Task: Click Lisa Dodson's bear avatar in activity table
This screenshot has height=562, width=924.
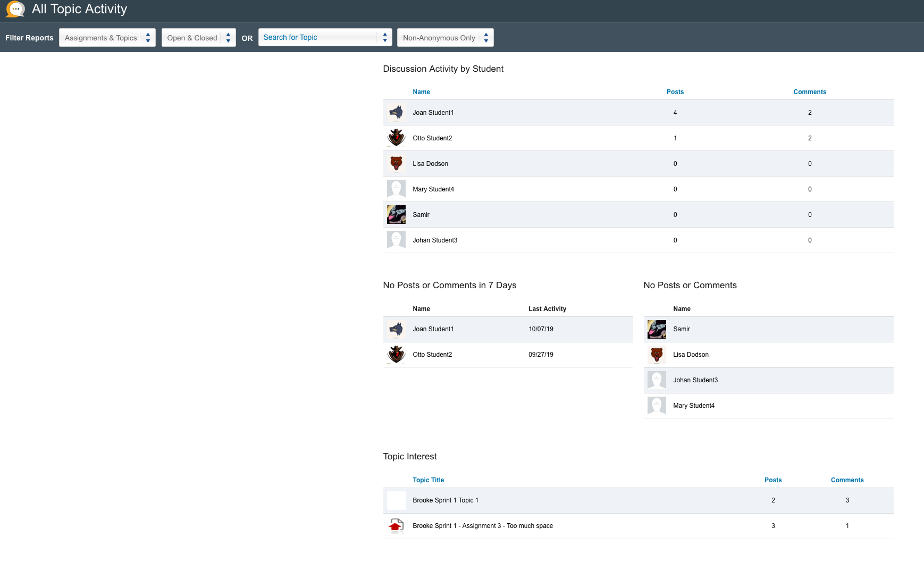Action: tap(396, 164)
